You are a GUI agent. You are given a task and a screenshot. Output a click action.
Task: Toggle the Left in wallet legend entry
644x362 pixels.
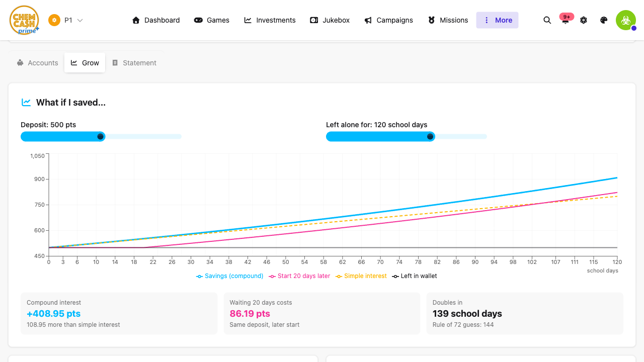415,276
